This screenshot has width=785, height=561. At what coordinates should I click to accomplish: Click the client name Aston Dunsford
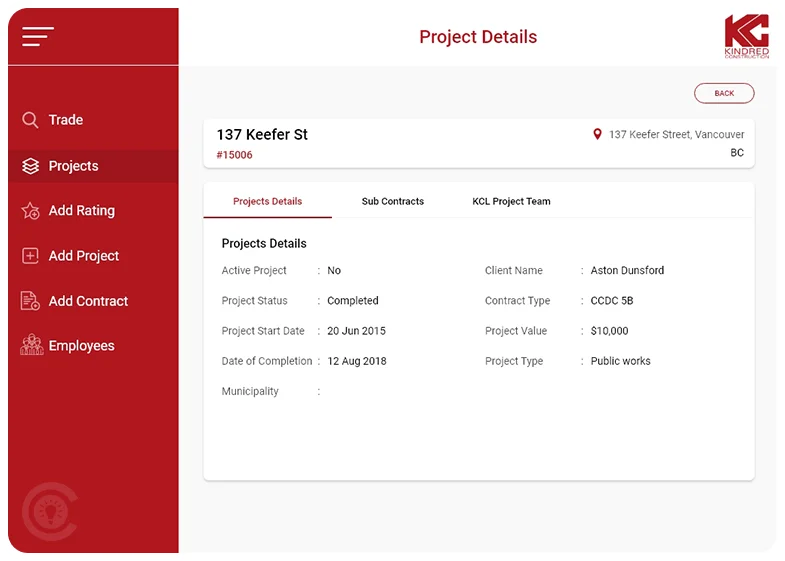627,270
